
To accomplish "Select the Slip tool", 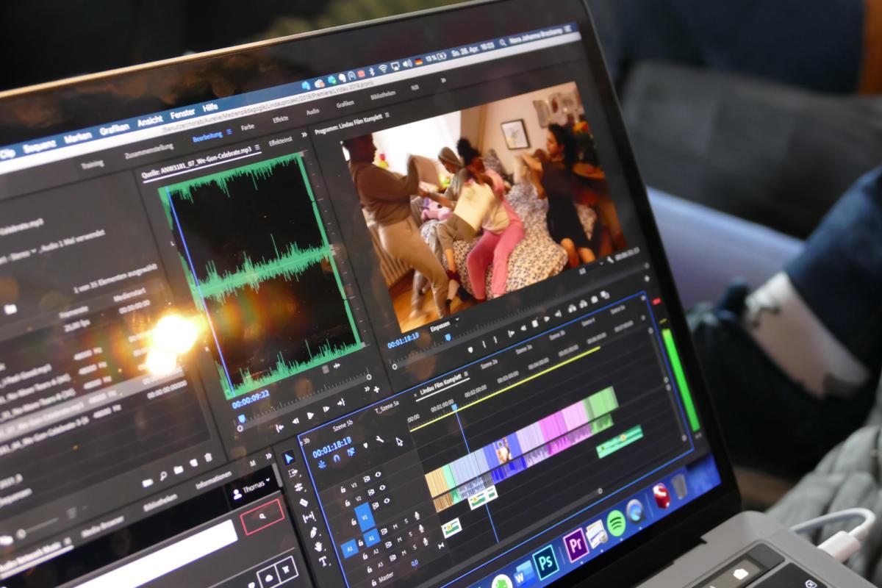I will click(309, 518).
